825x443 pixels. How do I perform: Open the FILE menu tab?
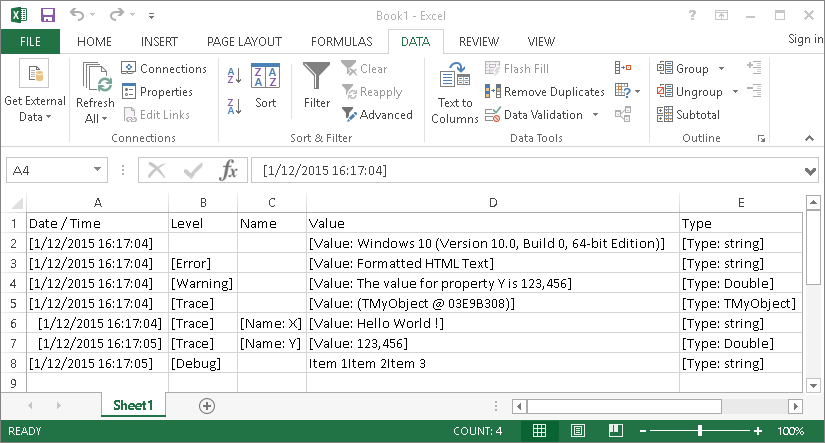click(30, 42)
